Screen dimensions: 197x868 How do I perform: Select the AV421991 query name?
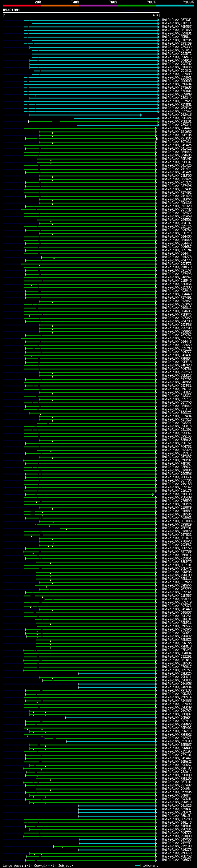tap(11, 10)
